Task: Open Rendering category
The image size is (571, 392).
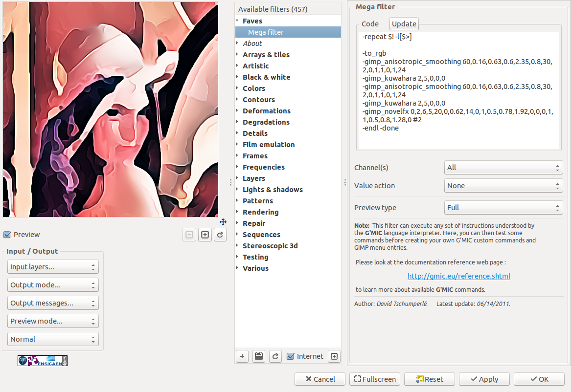Action: 288,212
